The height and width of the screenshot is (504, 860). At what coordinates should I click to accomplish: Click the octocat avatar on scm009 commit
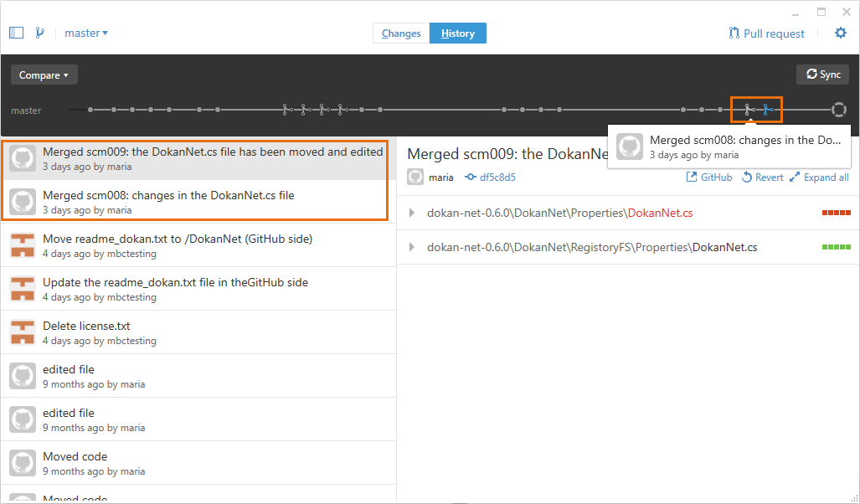(23, 158)
